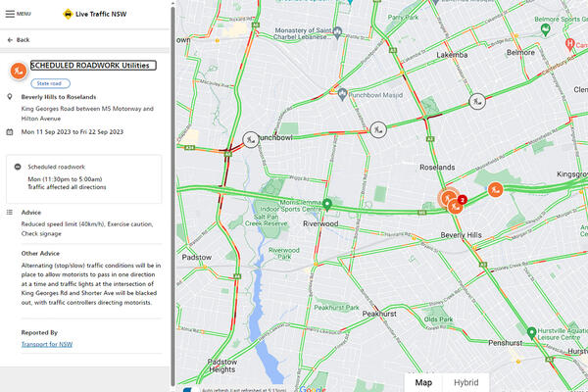Switch to the Map view tab
The height and width of the screenshot is (392, 588).
point(423,382)
